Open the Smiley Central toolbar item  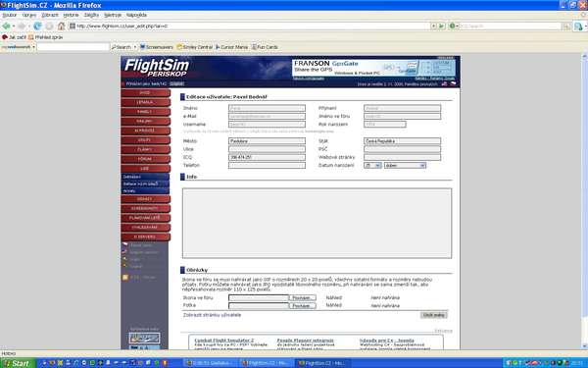pos(195,47)
